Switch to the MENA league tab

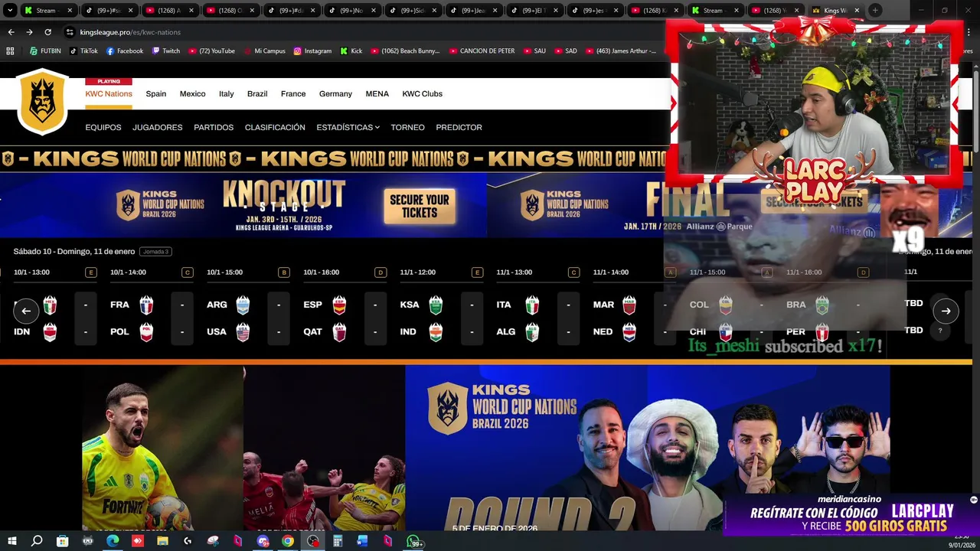click(x=377, y=93)
